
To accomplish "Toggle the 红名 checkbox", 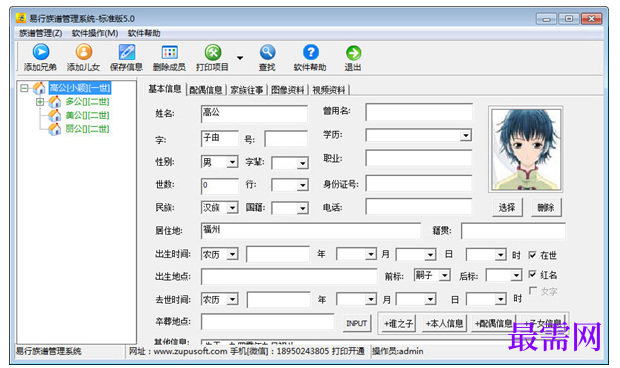I will tap(533, 274).
